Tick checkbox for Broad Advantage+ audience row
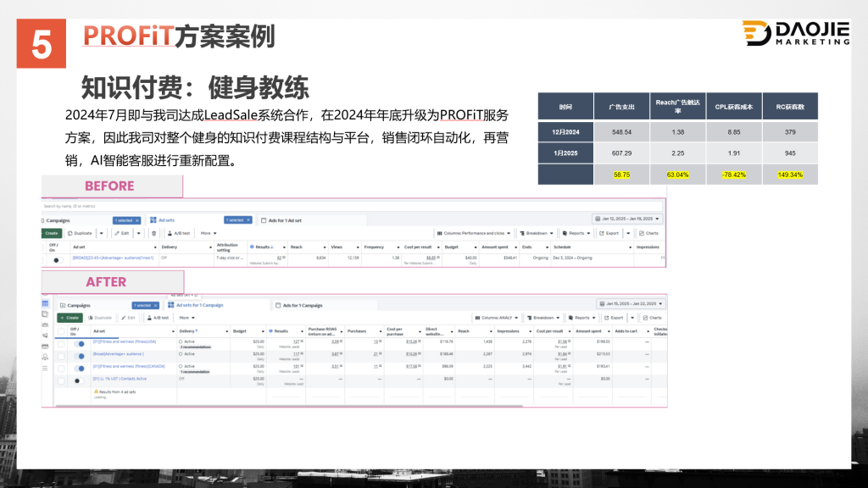 click(x=61, y=356)
